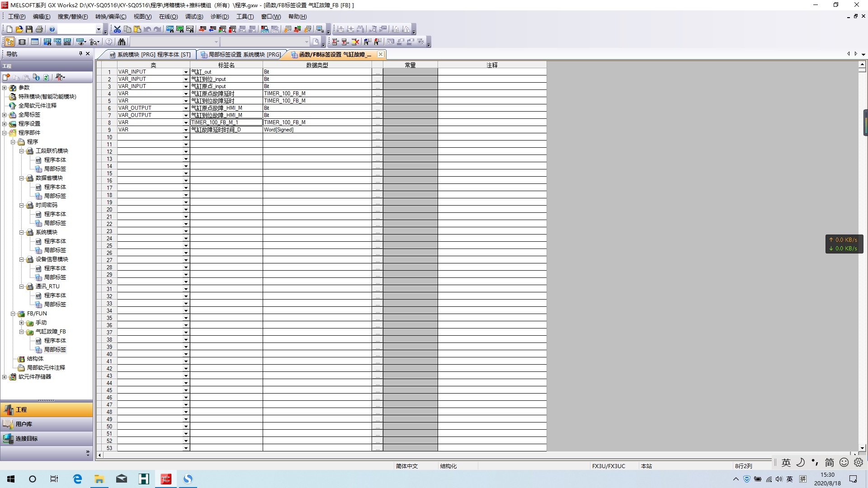Screen dimensions: 868x488
Task: Toggle the navigation window toolbar icon
Action: point(9,42)
